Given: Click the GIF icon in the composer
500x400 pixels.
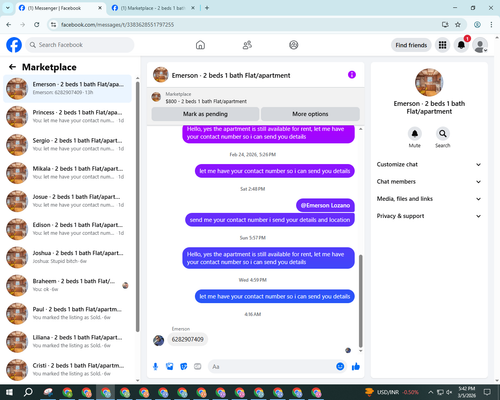Looking at the screenshot, I should point(198,367).
